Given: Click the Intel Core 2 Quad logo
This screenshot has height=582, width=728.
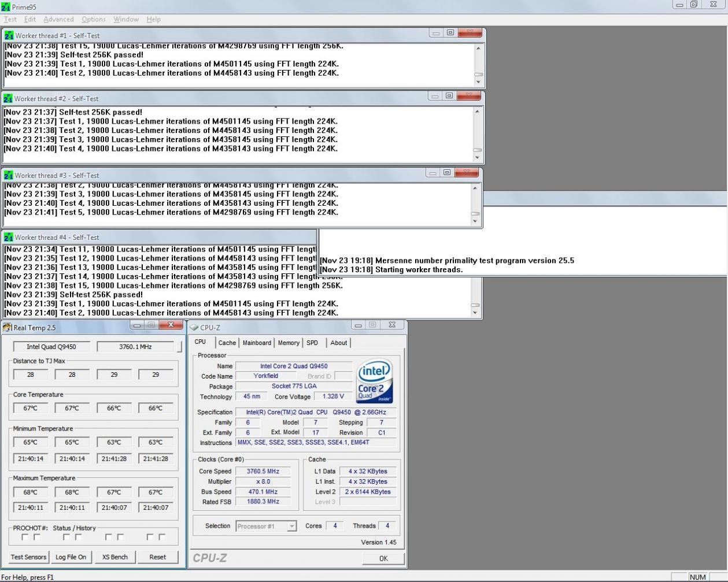Looking at the screenshot, I should 375,381.
